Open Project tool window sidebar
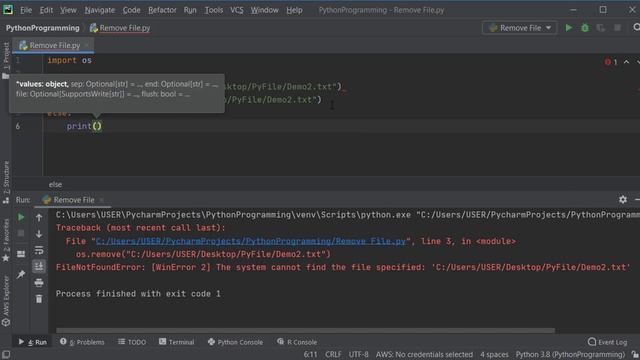640x360 pixels. point(6,60)
